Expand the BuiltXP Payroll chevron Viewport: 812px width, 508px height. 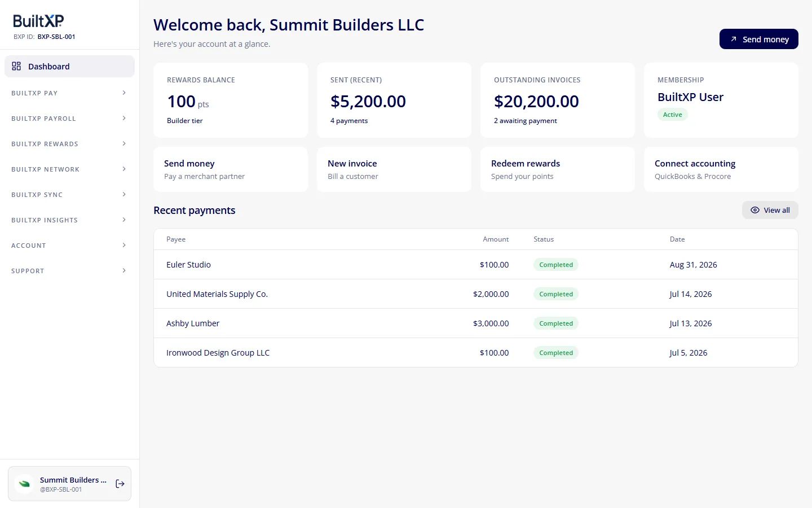pyautogui.click(x=124, y=118)
